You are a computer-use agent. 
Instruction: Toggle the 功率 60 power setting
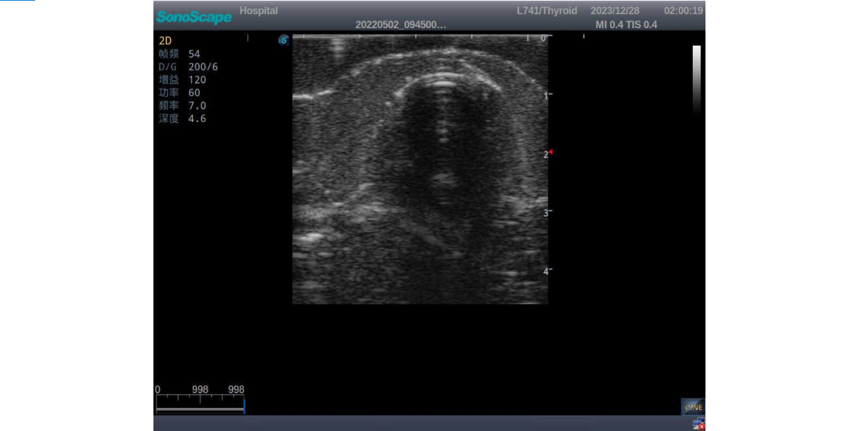[x=177, y=93]
